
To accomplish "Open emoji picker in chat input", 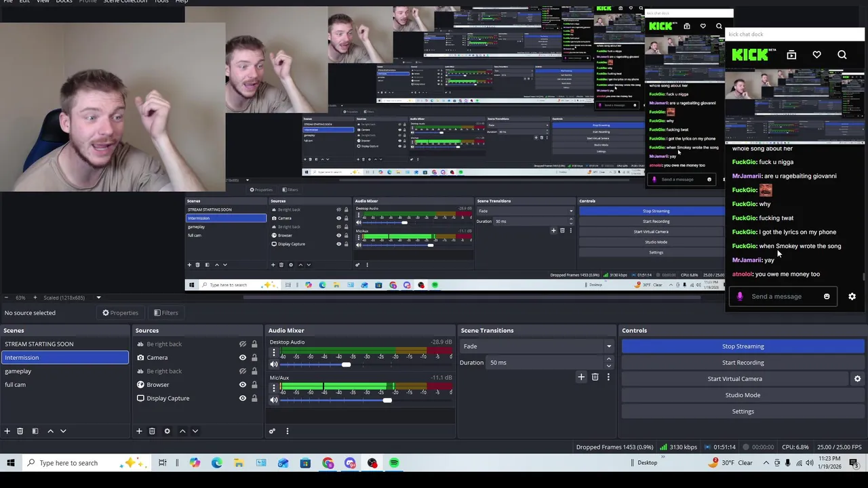I will point(827,296).
